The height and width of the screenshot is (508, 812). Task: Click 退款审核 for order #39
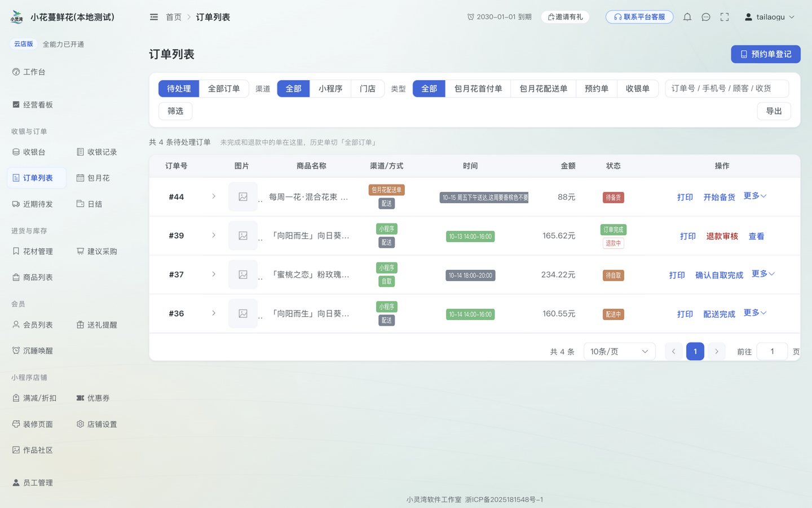pos(722,236)
